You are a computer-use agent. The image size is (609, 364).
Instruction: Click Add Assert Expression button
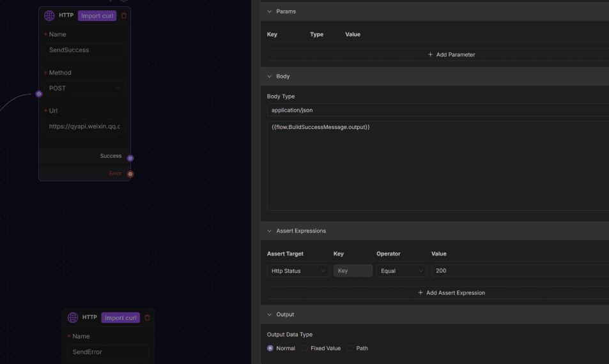[x=451, y=292]
